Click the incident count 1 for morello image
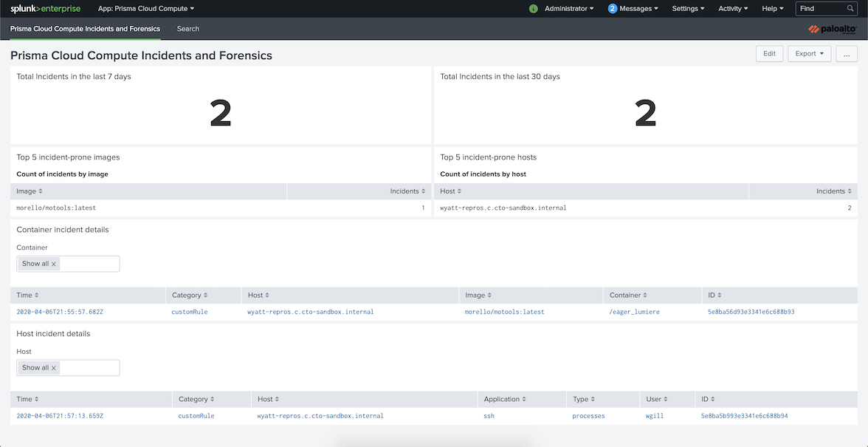This screenshot has height=447, width=868. pos(423,208)
